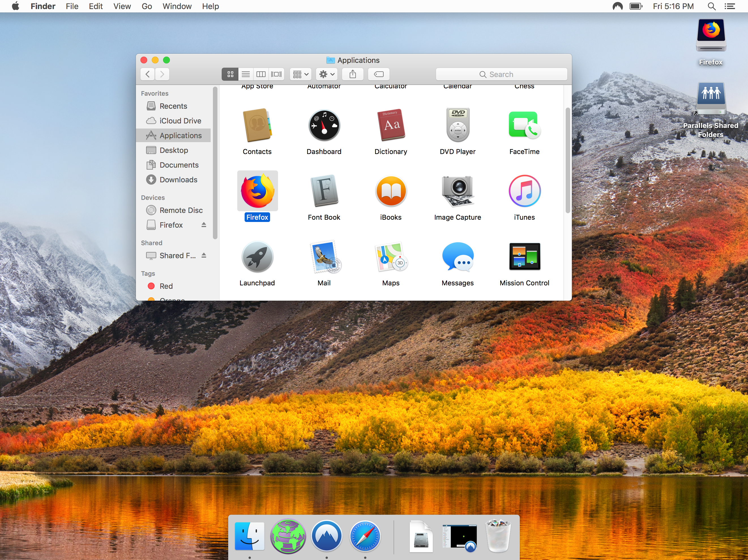Open the Edit menu
The height and width of the screenshot is (560, 748).
(96, 6)
